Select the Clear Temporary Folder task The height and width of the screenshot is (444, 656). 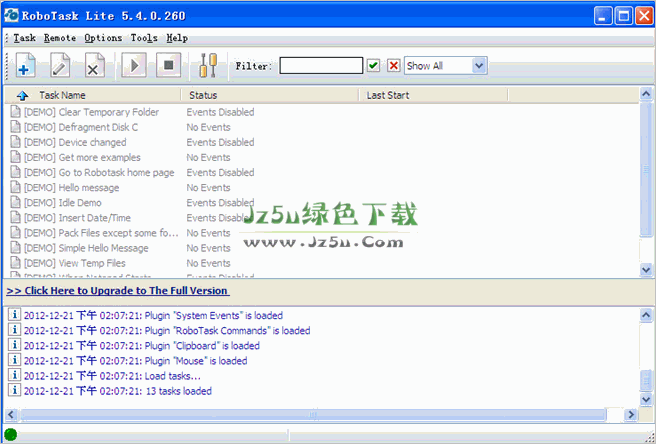pos(91,112)
